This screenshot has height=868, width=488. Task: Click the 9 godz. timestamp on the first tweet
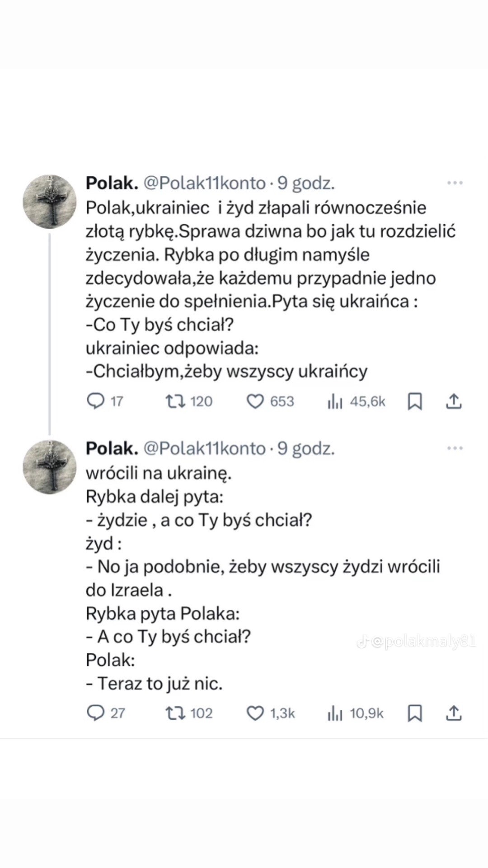coord(306,183)
